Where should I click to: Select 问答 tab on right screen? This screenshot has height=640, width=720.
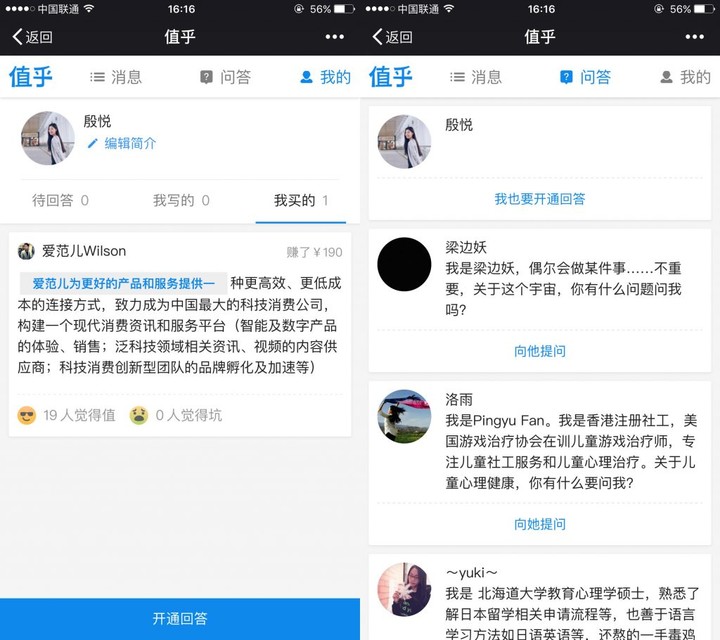[x=585, y=77]
